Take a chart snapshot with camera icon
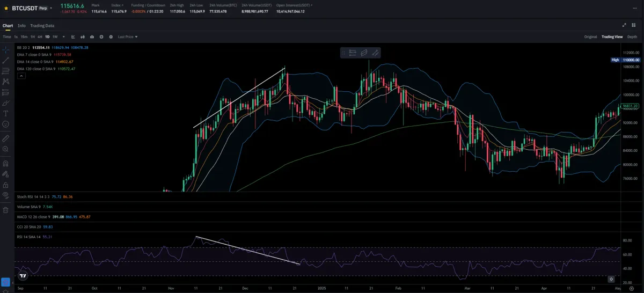This screenshot has height=293, width=644. [x=92, y=37]
